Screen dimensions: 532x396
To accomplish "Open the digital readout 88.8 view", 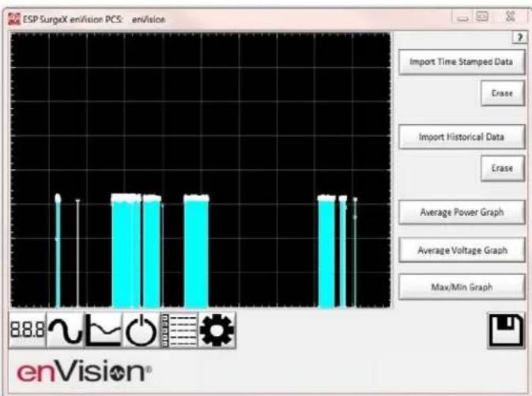I will (x=28, y=330).
